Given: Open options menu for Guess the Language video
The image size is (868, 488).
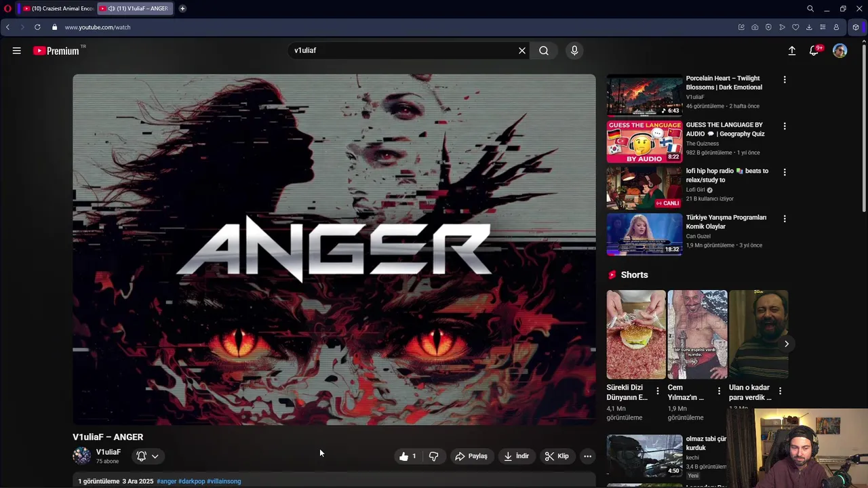Looking at the screenshot, I should tap(785, 126).
